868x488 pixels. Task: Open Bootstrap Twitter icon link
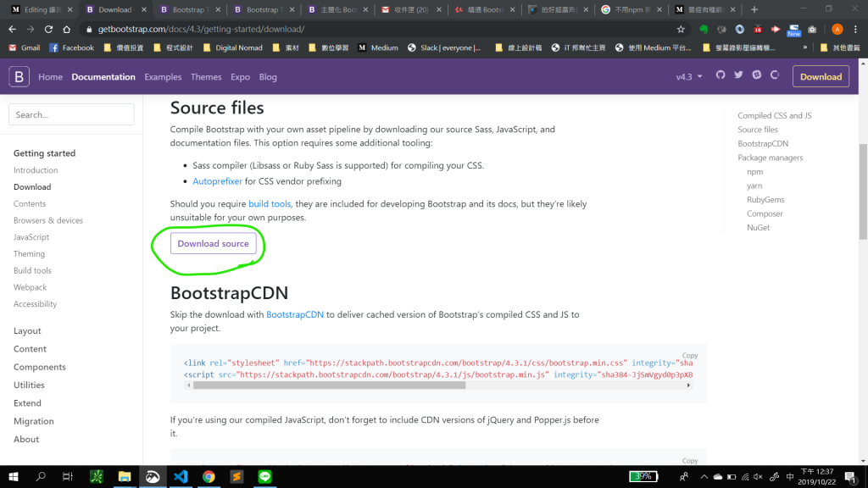point(738,75)
